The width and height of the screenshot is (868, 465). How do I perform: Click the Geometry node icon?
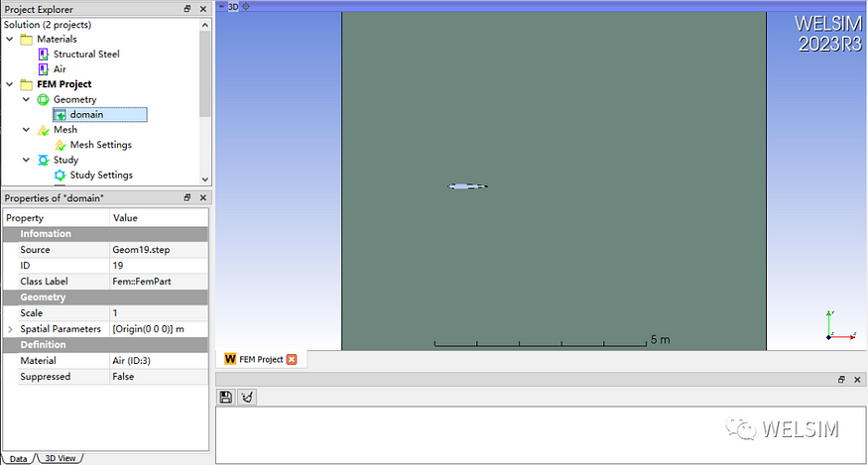point(44,99)
